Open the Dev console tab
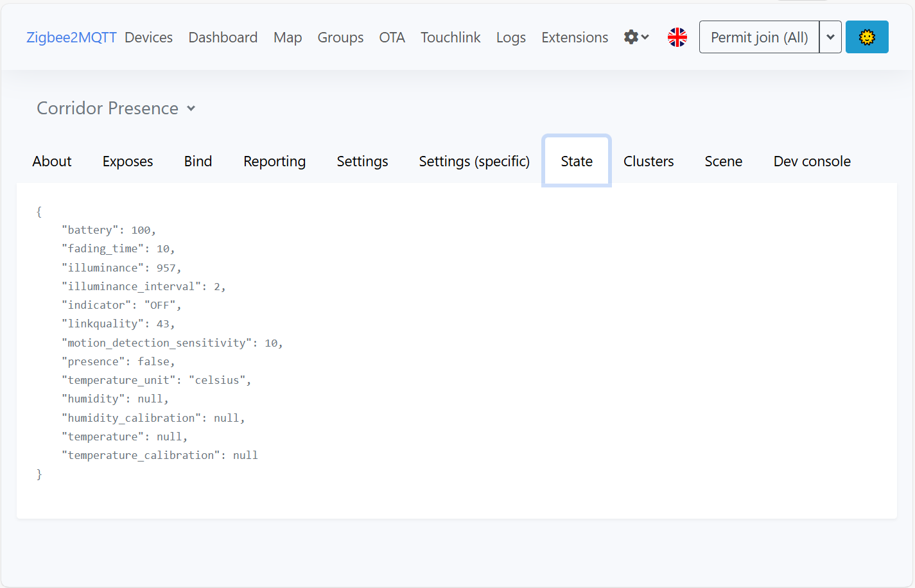 pyautogui.click(x=812, y=161)
